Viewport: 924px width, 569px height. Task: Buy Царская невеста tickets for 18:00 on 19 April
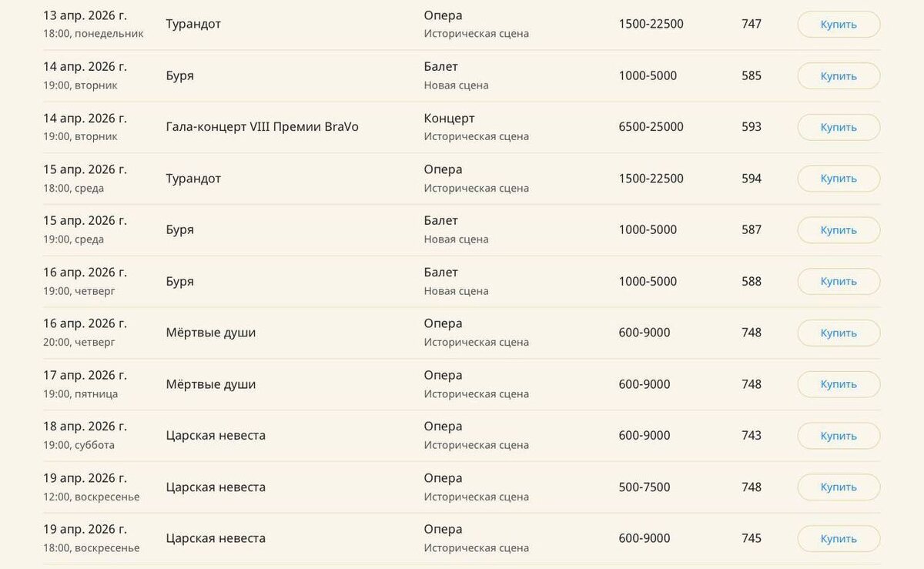click(x=839, y=538)
